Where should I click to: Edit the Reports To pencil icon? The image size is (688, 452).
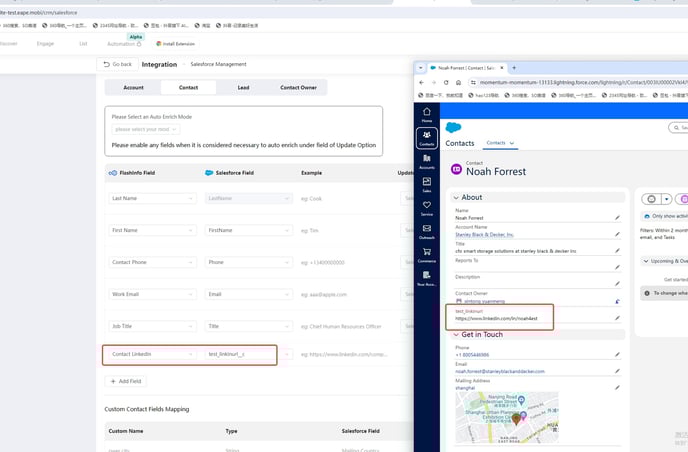point(617,267)
